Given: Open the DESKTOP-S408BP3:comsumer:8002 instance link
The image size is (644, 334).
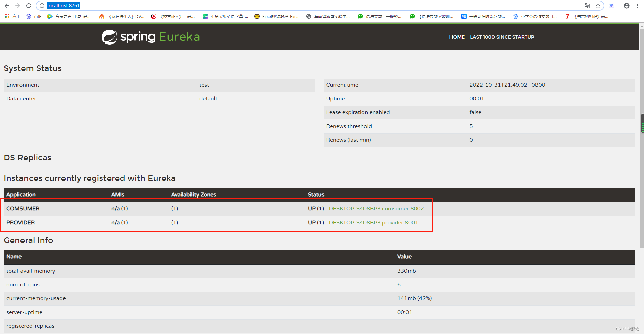Looking at the screenshot, I should (x=376, y=208).
